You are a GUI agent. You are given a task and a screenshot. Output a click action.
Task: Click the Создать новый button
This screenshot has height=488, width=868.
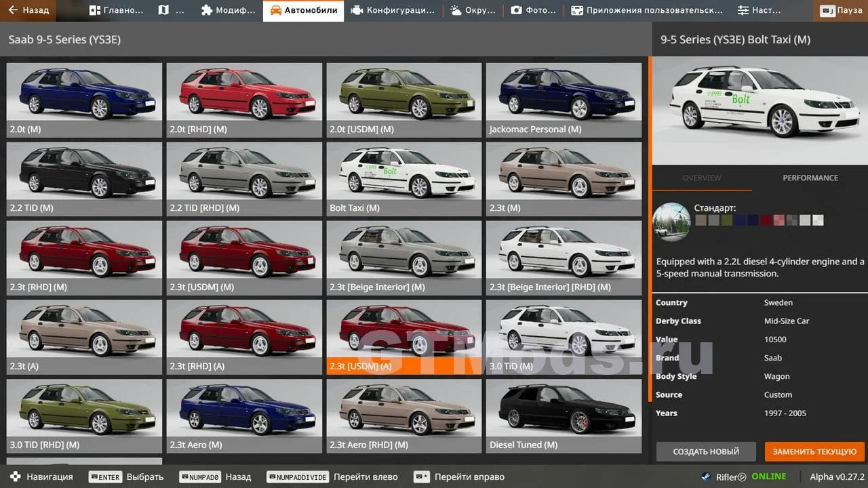(x=706, y=451)
